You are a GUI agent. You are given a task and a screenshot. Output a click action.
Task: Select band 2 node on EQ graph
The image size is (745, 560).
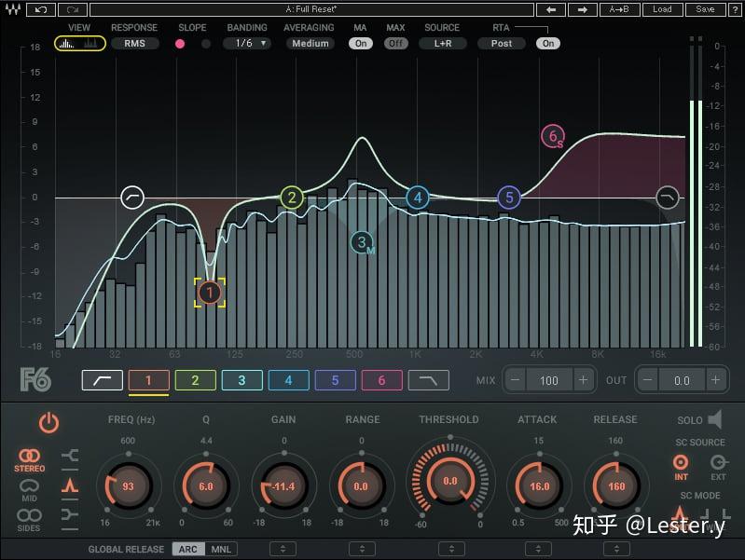(292, 198)
